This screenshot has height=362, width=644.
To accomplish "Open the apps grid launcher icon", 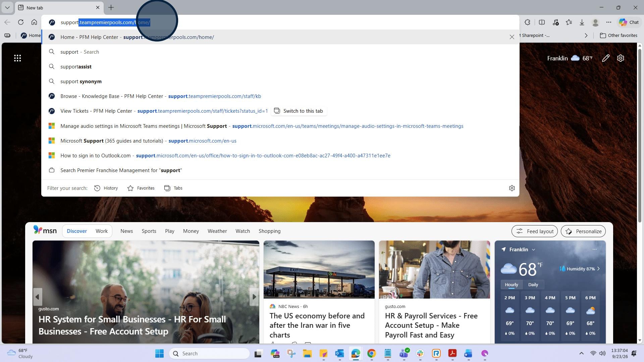I will pyautogui.click(x=17, y=58).
